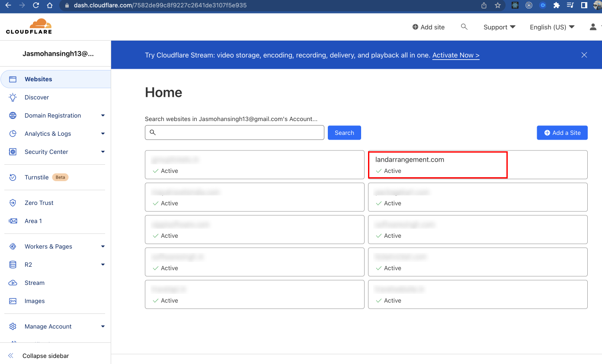Viewport: 602px width, 364px height.
Task: Expand the Analytics & Logs section
Action: [102, 134]
